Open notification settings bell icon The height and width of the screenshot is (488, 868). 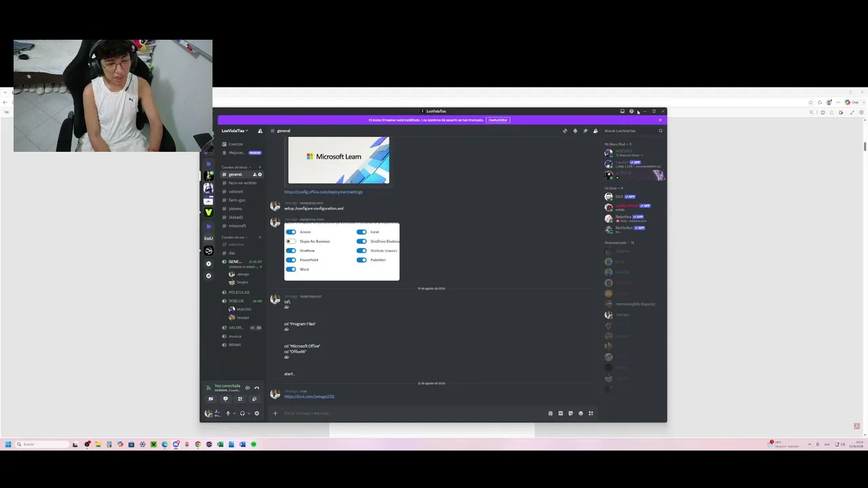click(x=575, y=131)
